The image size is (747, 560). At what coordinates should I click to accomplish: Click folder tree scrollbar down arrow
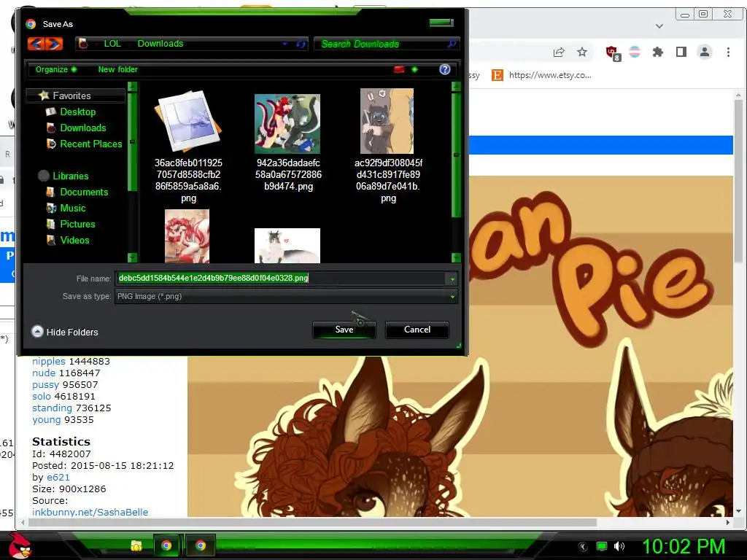[133, 257]
